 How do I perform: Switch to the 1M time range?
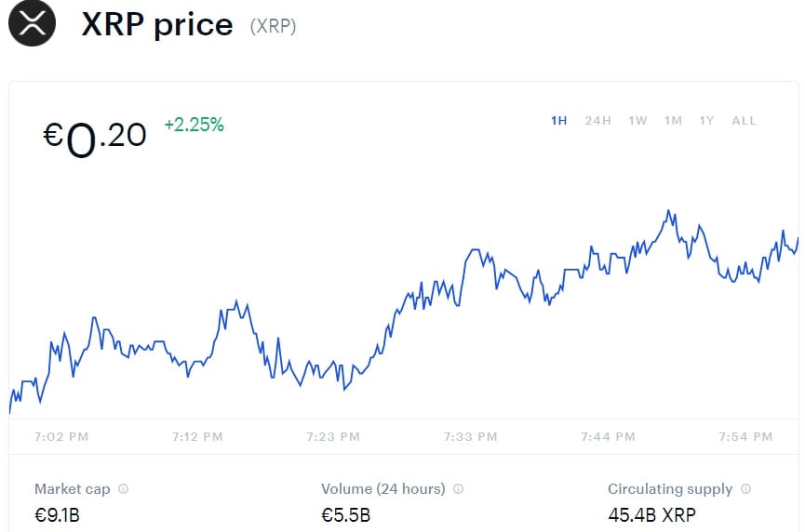673,121
